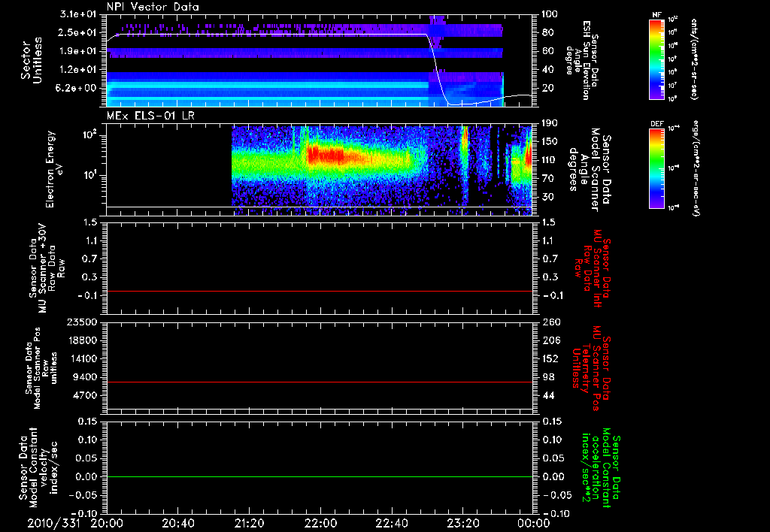Image resolution: width=770 pixels, height=532 pixels.
Task: Click the "44" telemetry tick label
Action: pyautogui.click(x=547, y=395)
